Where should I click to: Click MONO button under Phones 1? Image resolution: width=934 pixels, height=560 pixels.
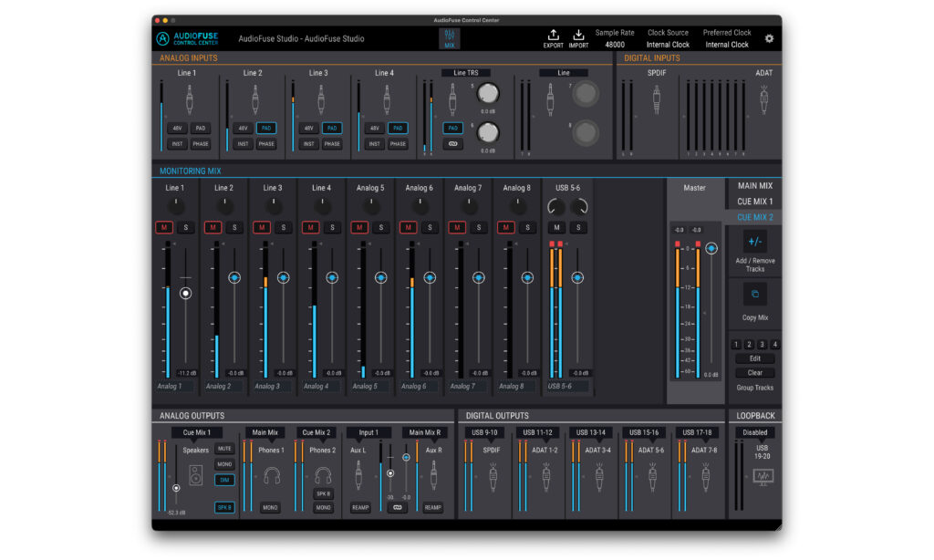[270, 508]
